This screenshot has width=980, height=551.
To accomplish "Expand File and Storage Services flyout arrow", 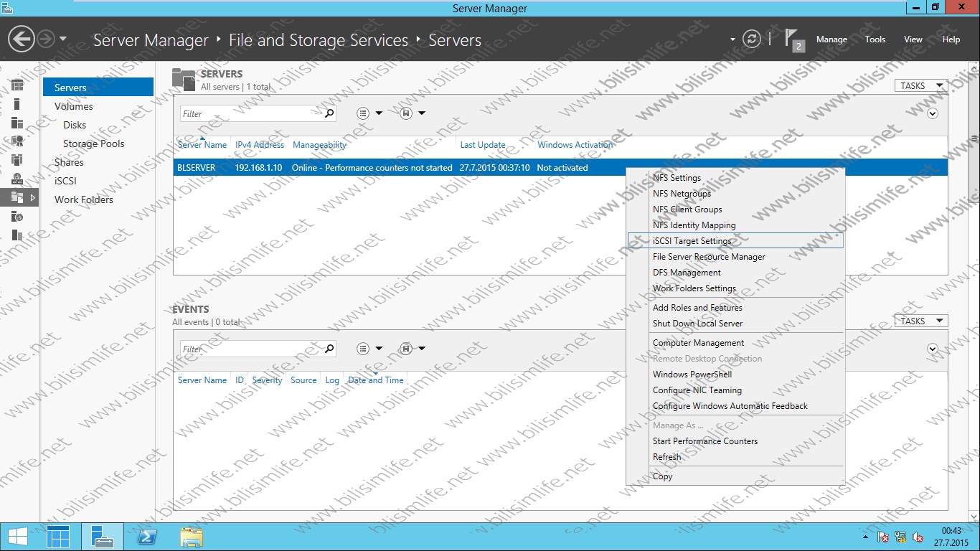I will tap(32, 197).
